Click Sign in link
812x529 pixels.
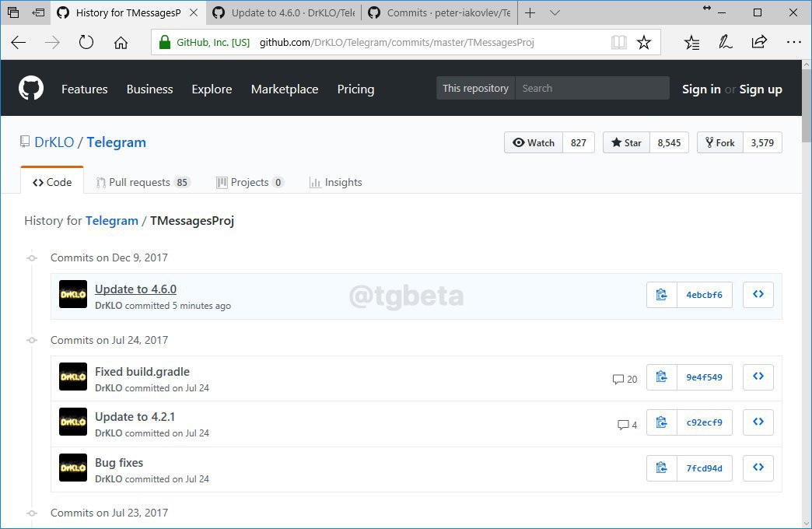(701, 89)
